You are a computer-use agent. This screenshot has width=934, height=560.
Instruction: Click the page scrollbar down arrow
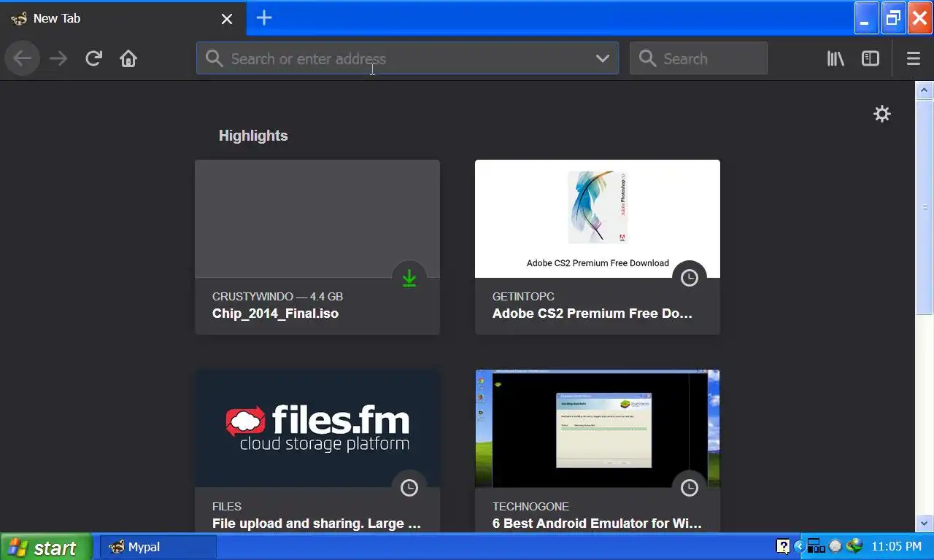click(925, 523)
